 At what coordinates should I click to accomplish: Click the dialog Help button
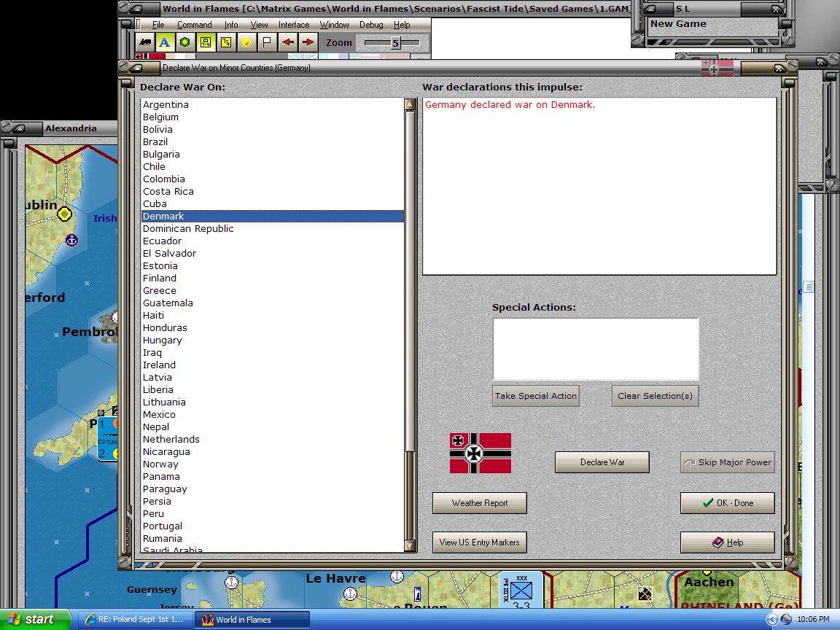coord(728,542)
